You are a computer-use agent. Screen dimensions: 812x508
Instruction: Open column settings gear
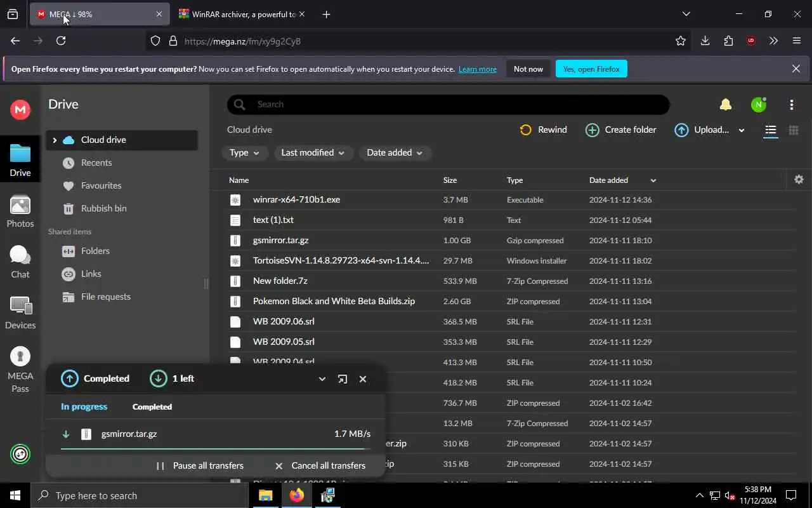[x=799, y=180]
